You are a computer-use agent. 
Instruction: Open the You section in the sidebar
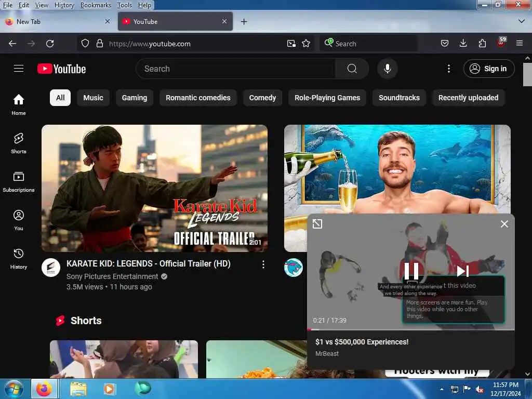tap(19, 220)
